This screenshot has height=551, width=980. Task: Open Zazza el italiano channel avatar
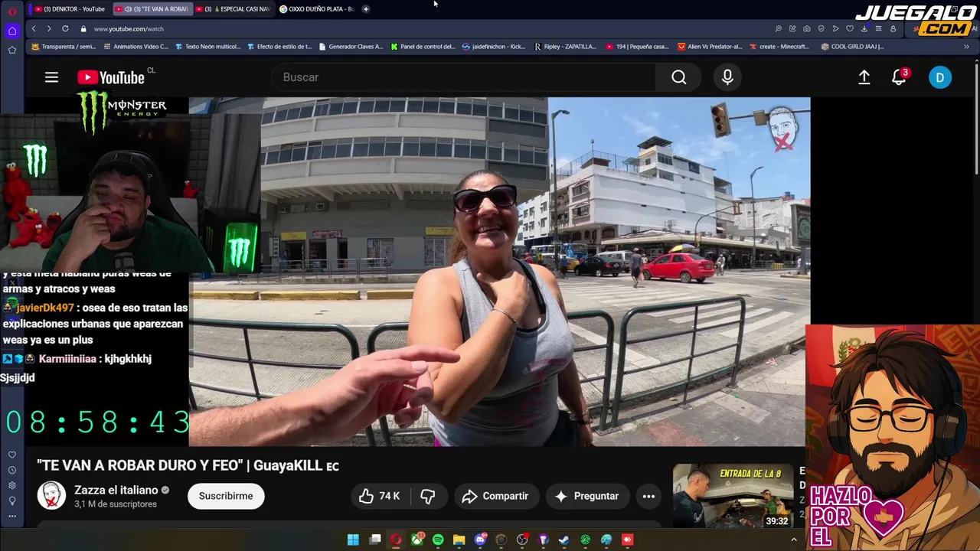52,496
